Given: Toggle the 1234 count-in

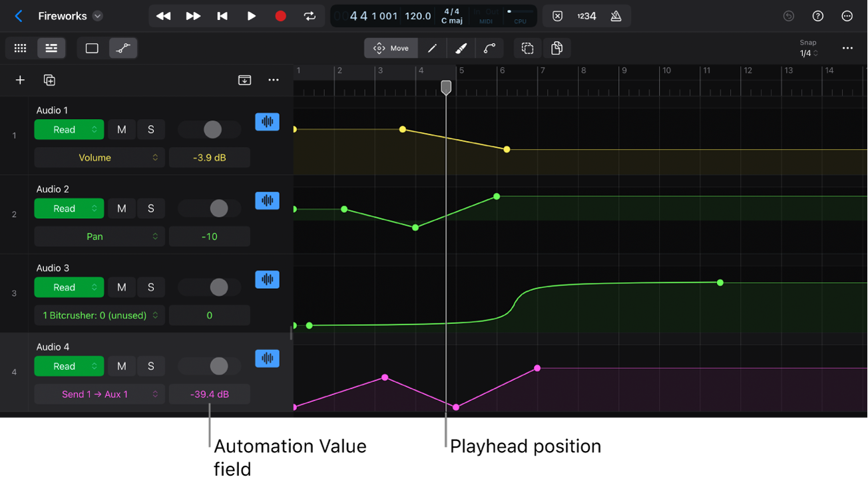Looking at the screenshot, I should 586,16.
